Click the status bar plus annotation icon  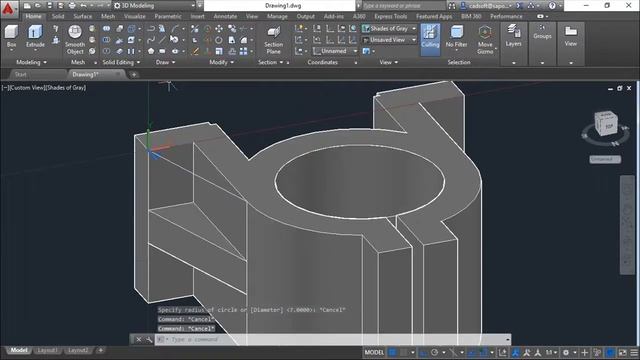[584, 352]
